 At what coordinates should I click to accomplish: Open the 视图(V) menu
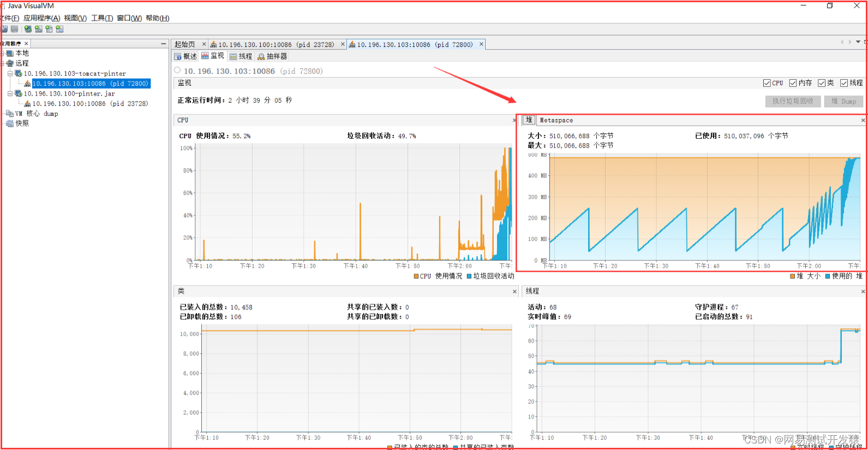click(x=75, y=18)
